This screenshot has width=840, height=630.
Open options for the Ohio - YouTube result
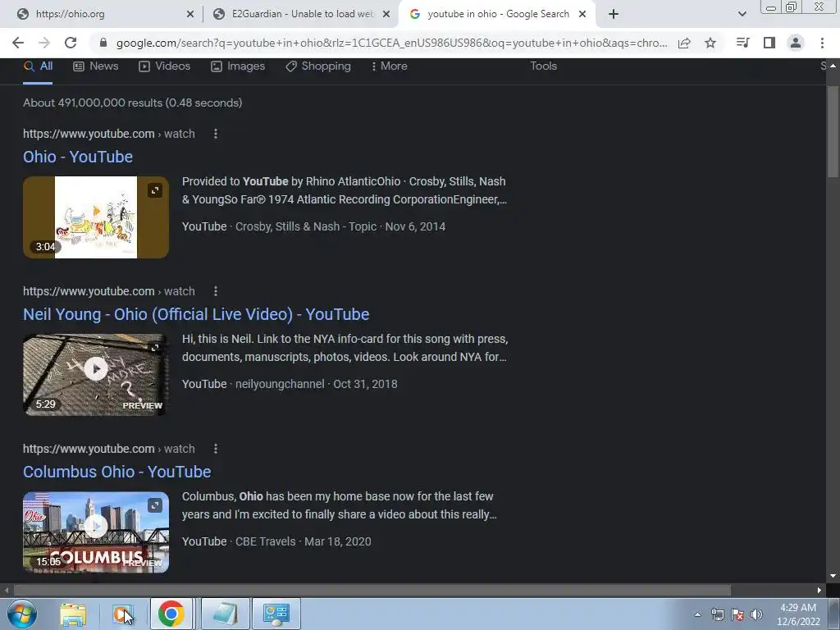coord(216,134)
